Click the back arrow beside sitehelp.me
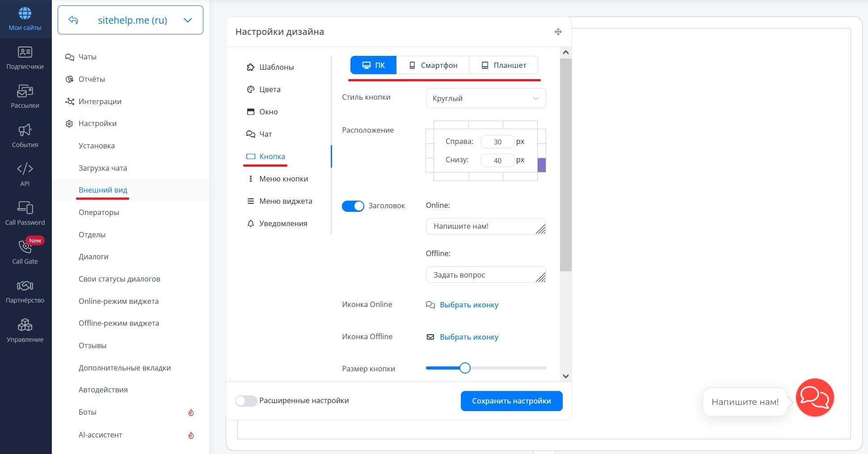Image resolution: width=868 pixels, height=454 pixels. coord(73,20)
